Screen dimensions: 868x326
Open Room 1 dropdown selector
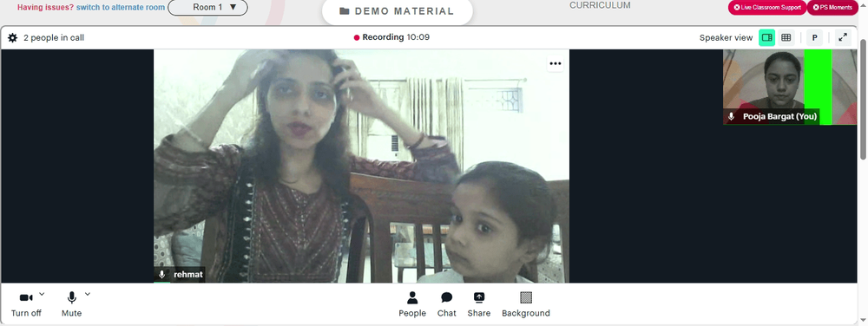click(207, 7)
